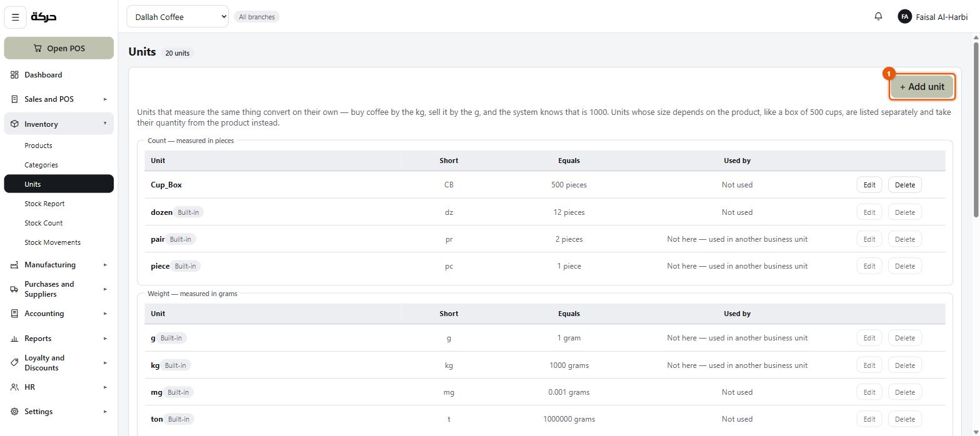Click the dz short code
Screen dimensions: 980x436
[449, 212]
